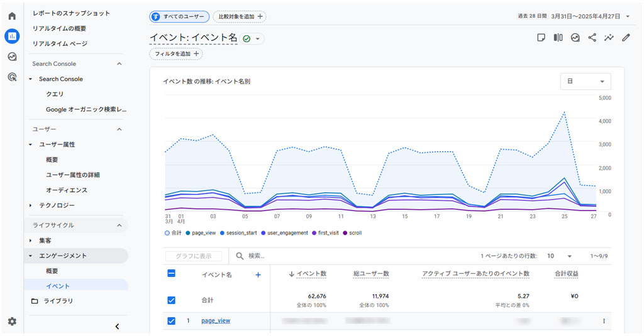Open the オーディエンス report
This screenshot has width=644, height=336.
[x=67, y=190]
